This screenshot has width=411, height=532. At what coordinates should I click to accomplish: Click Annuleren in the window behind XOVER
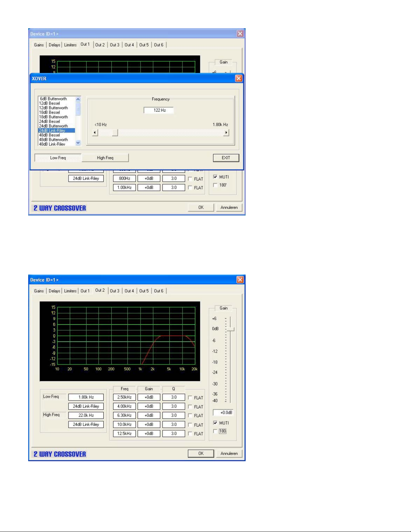click(229, 207)
